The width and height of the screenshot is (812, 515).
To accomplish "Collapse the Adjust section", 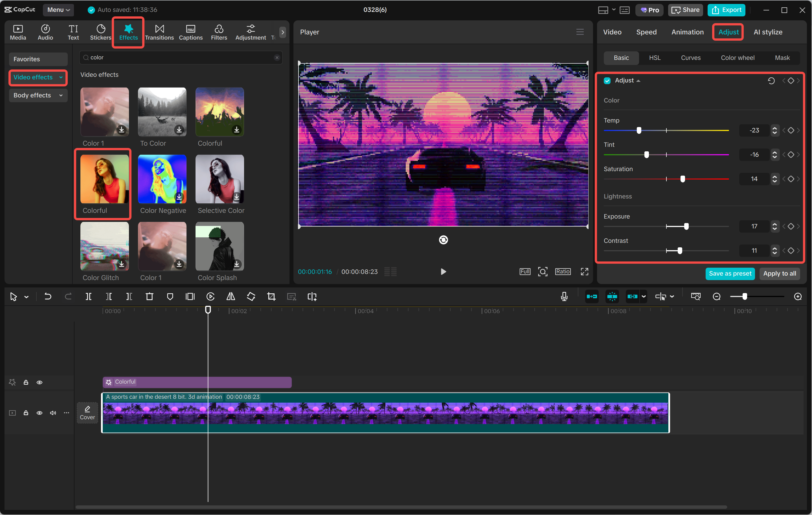I will [x=639, y=80].
